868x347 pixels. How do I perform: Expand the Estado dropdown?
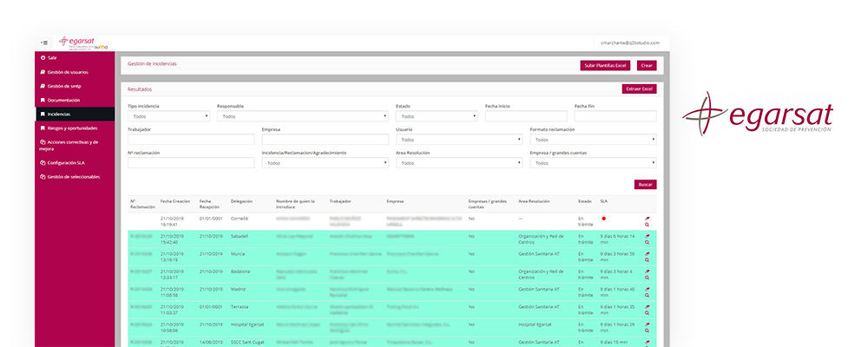click(x=437, y=116)
